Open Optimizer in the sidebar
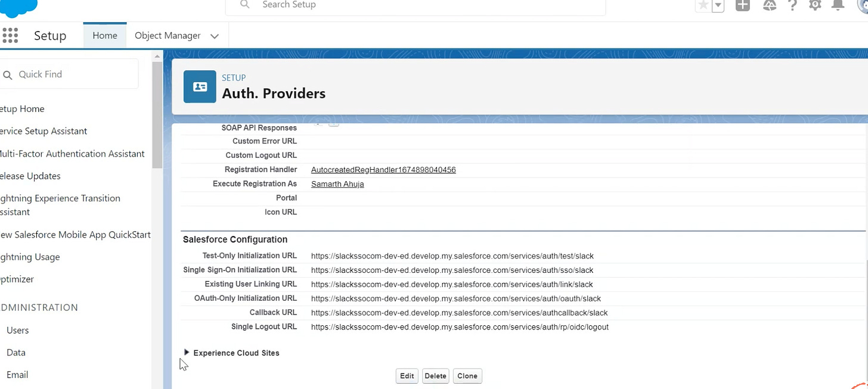The height and width of the screenshot is (389, 868). coord(17,279)
